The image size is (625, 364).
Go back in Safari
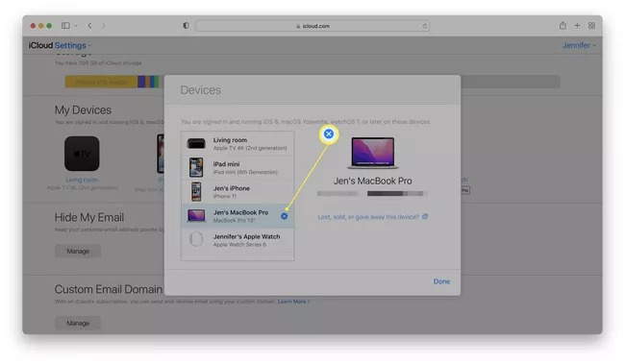pos(90,26)
